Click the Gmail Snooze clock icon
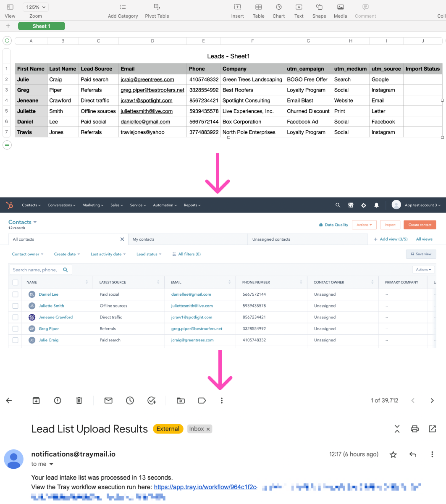446x504 pixels. point(130,401)
